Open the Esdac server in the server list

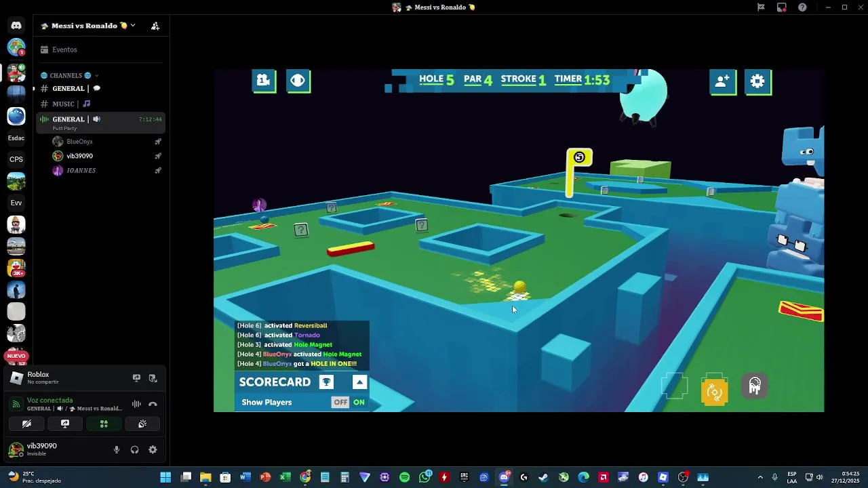16,138
